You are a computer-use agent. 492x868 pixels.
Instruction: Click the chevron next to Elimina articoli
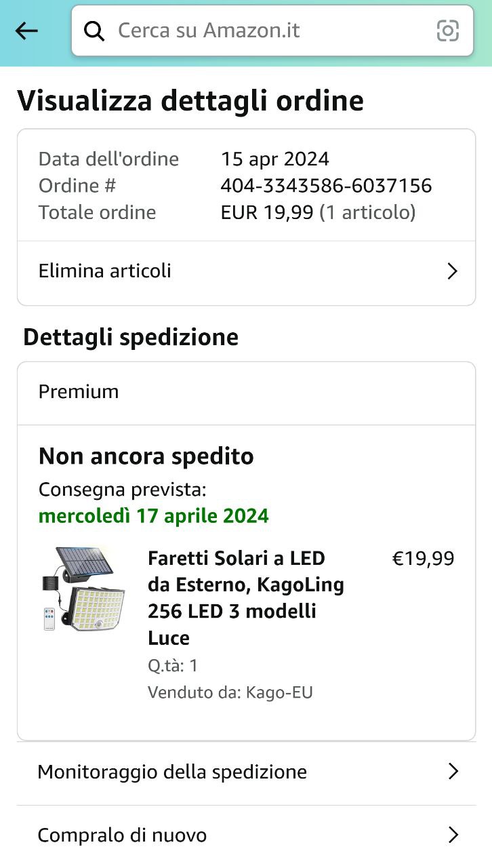click(x=453, y=272)
